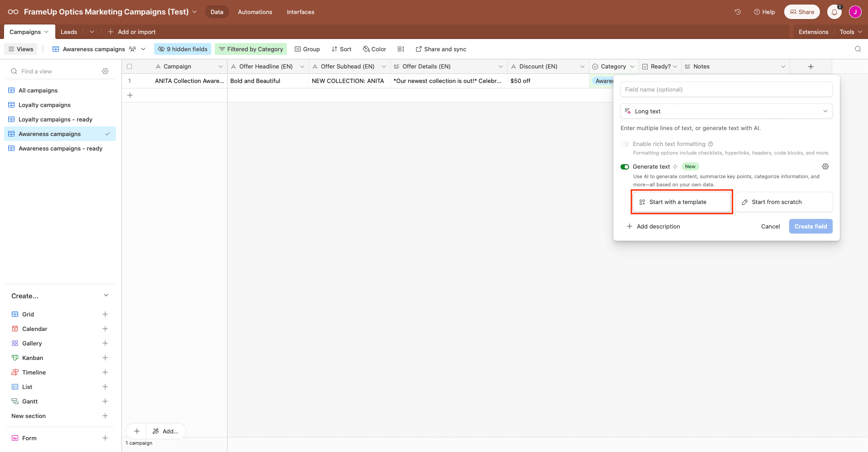Open the Long text field type dropdown
This screenshot has height=452, width=868.
(726, 111)
